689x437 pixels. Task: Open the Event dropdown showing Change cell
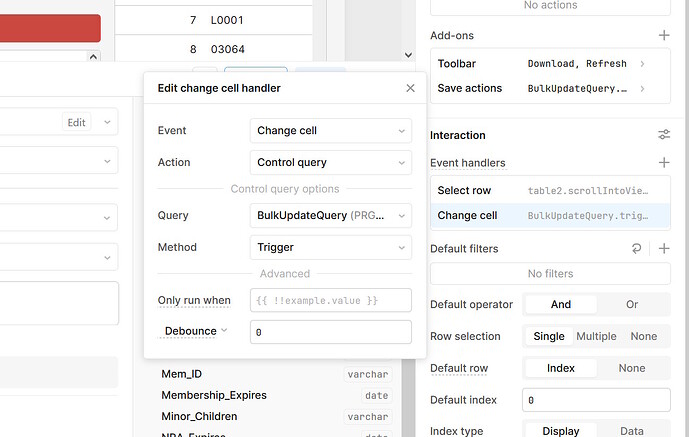(330, 131)
